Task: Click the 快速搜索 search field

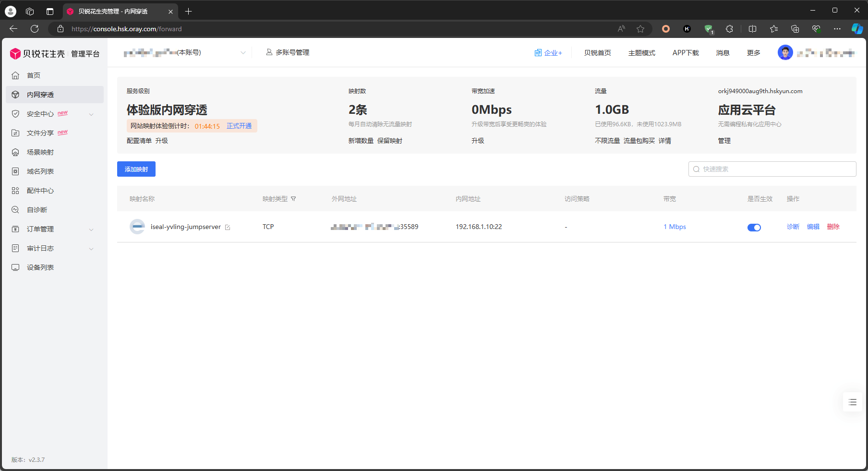Action: (x=773, y=169)
